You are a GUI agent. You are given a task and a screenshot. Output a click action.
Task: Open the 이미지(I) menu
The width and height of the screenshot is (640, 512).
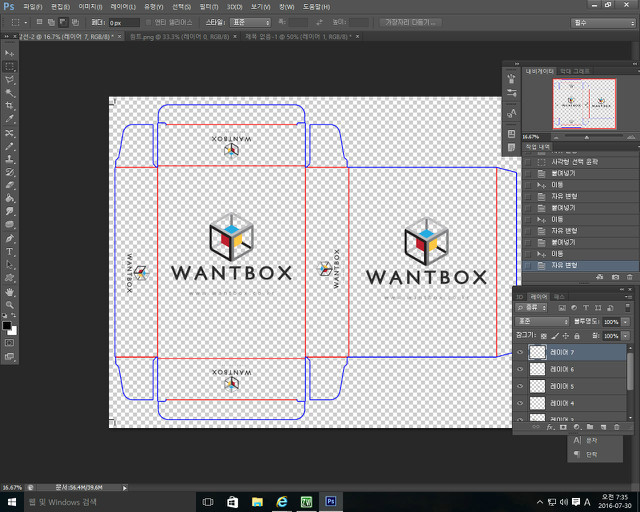91,7
